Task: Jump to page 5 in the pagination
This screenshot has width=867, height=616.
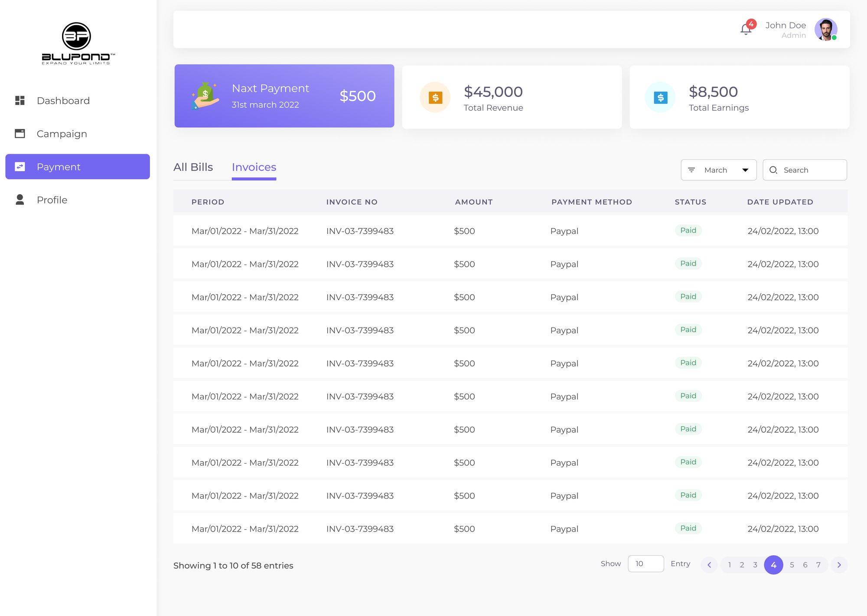Action: 792,565
